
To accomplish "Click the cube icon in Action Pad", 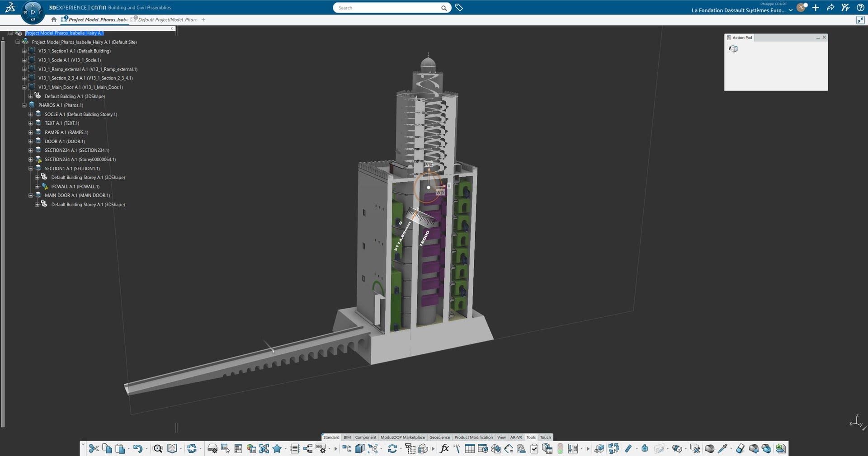I will 733,49.
